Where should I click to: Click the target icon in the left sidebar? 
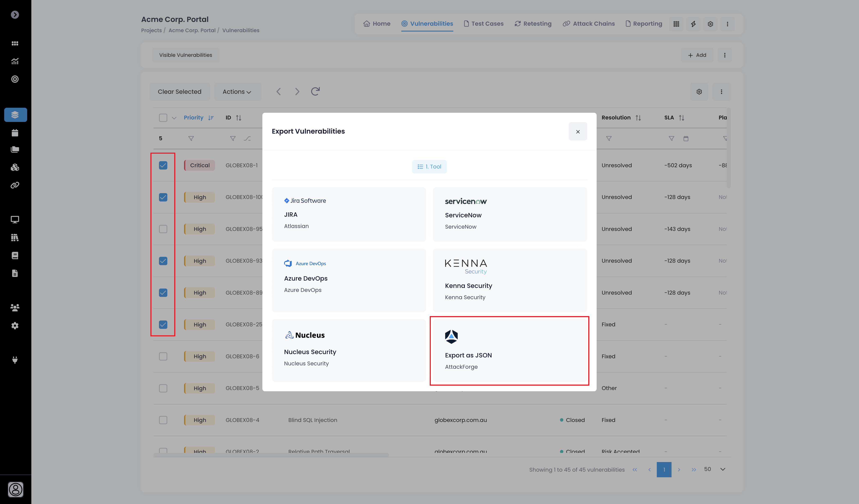pos(15,79)
